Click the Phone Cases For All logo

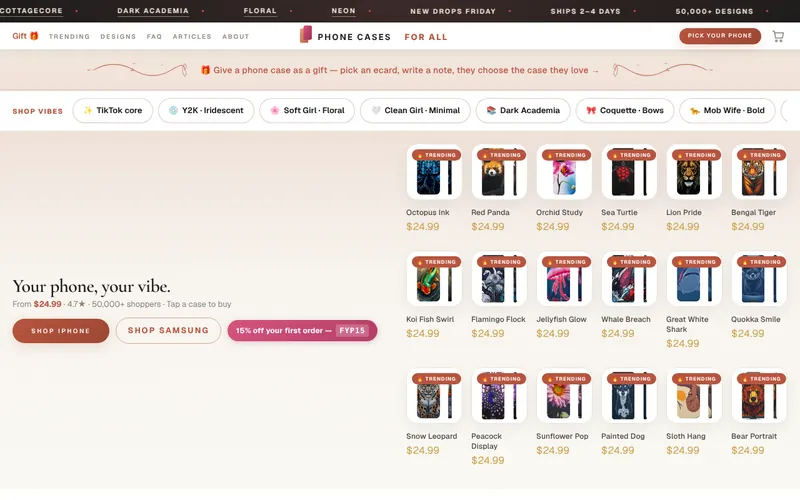pos(373,36)
